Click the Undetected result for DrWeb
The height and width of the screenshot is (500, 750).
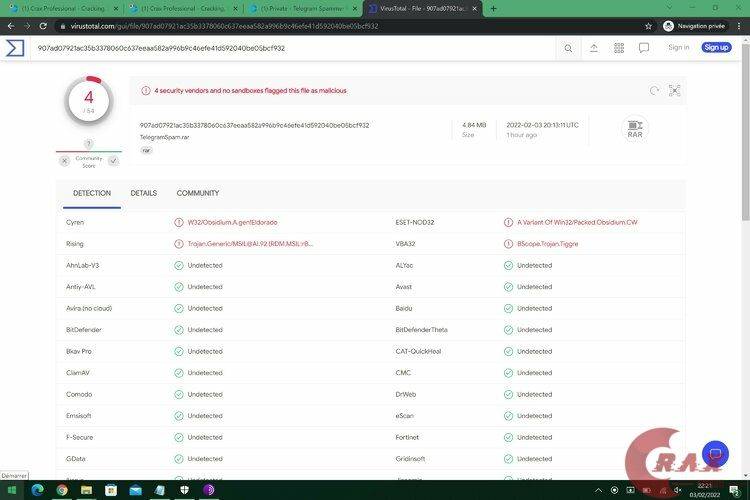[x=534, y=395]
